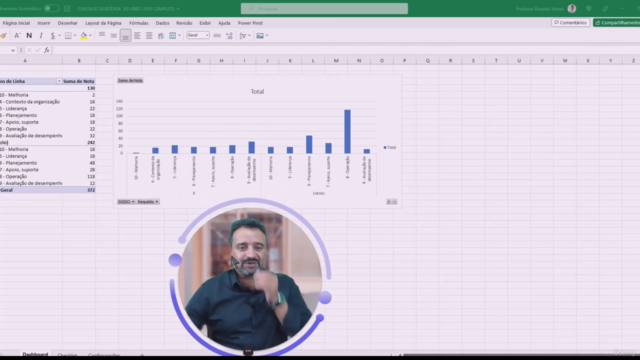Open the Fórmulas tab

tap(139, 23)
